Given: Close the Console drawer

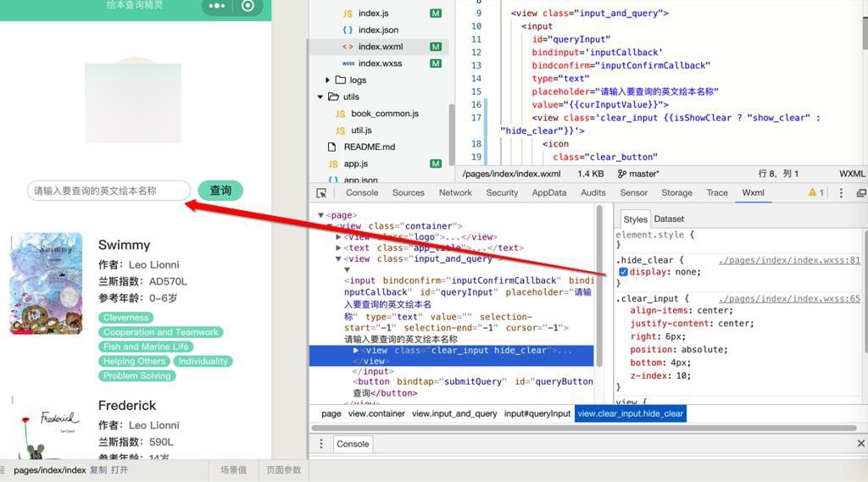Looking at the screenshot, I should click(861, 443).
